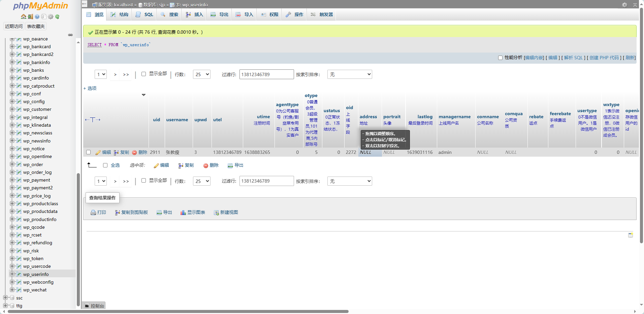Enable the performance analysis checkbox
The image size is (644, 314).
point(500,58)
